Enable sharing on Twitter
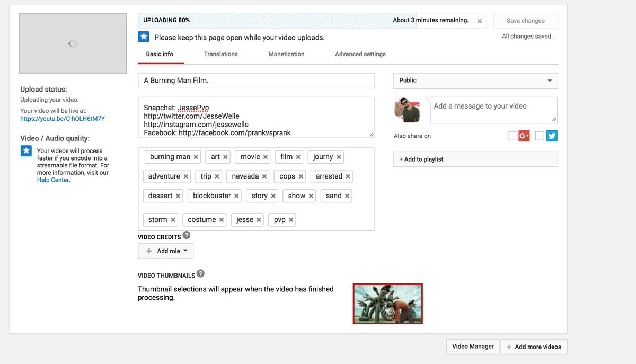636x364 pixels. pos(540,136)
